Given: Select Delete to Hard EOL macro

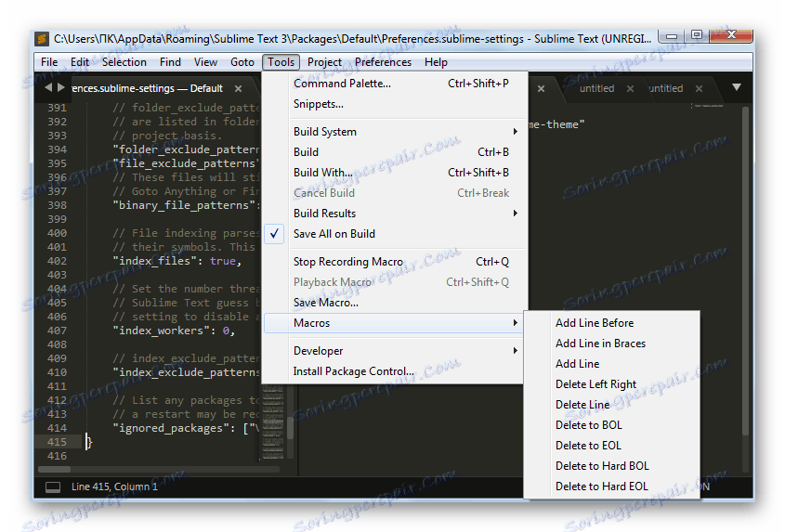Looking at the screenshot, I should click(612, 487).
